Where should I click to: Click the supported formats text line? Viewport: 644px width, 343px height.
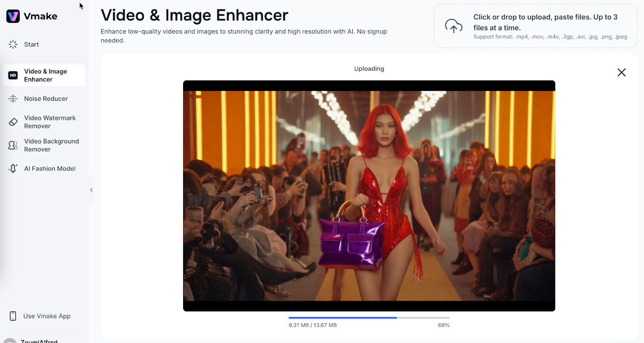coord(550,37)
